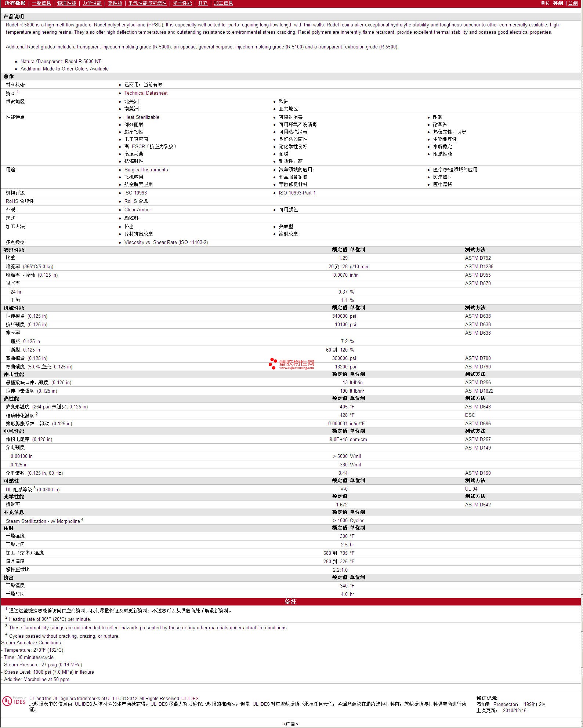Click the dielectric constant value 3.44
This screenshot has height=728, width=583.
(343, 473)
